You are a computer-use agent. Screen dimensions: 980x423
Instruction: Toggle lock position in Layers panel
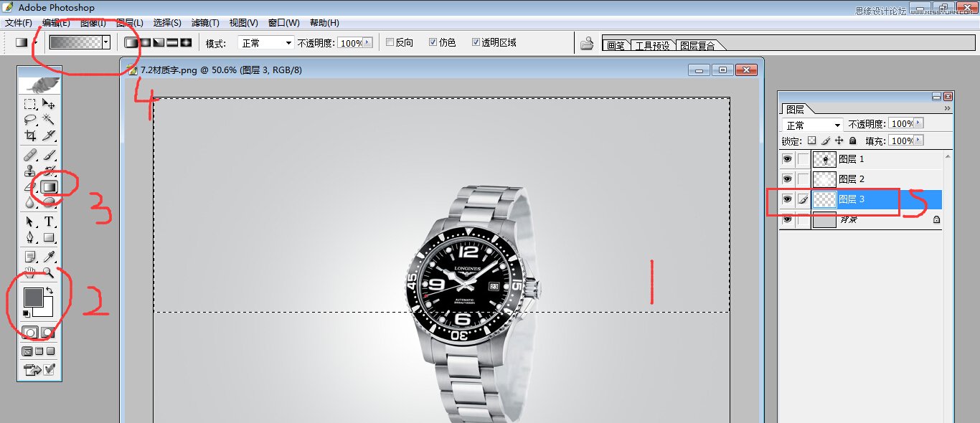[x=839, y=141]
